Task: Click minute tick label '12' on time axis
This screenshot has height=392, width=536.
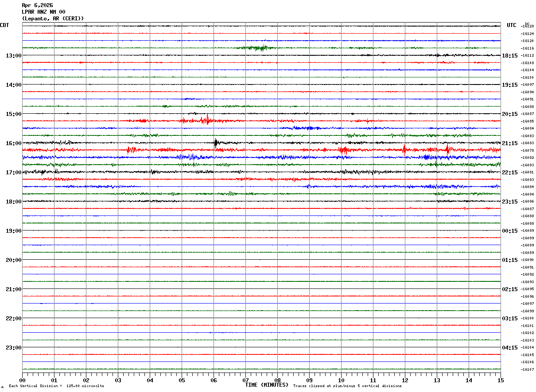Action: pyautogui.click(x=405, y=380)
